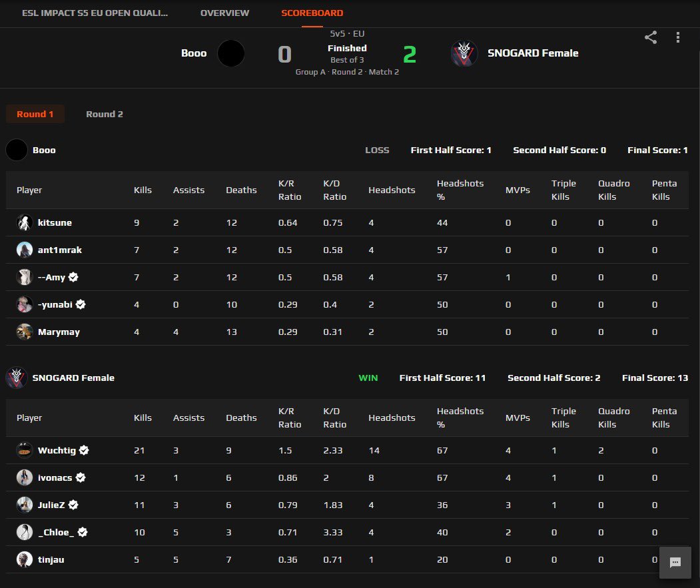Switch to the Overview tab
The width and height of the screenshot is (700, 588).
224,13
